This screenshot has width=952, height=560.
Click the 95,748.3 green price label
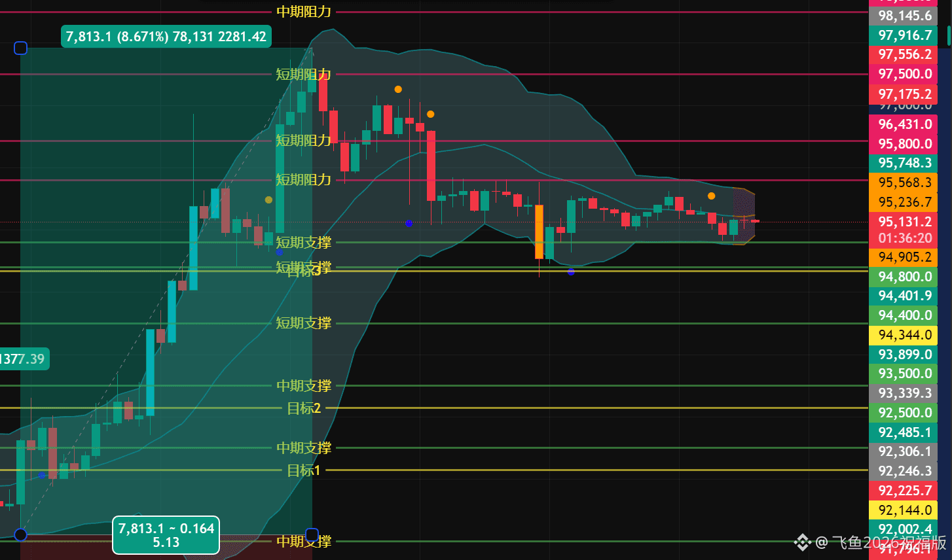tap(904, 163)
